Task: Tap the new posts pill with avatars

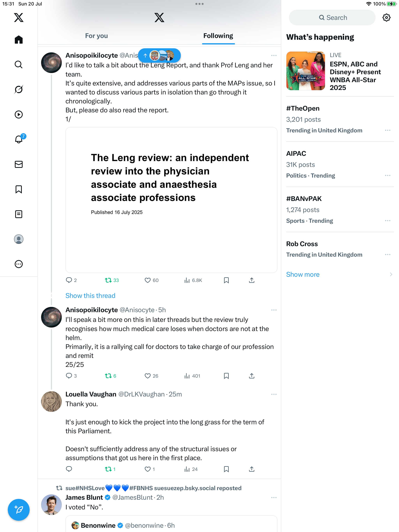Action: pos(159,55)
